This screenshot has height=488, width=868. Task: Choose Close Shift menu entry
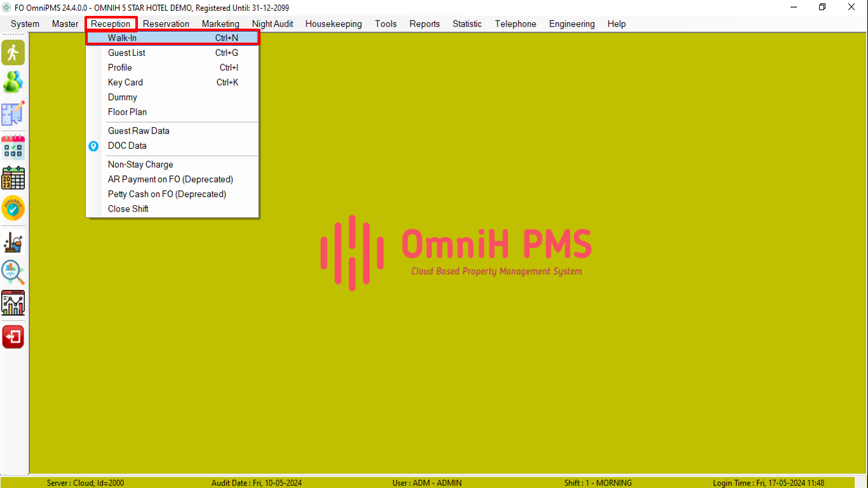[173, 209]
